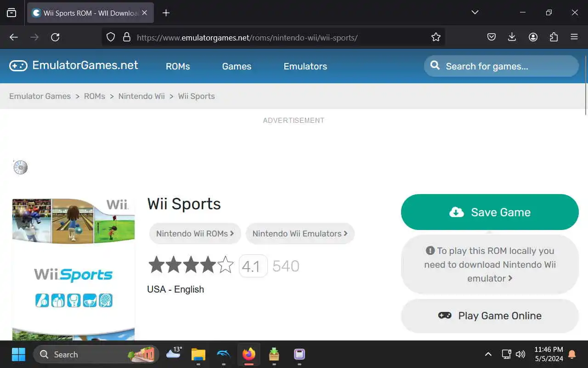
Task: Click the 4.1 rating value
Action: (x=253, y=266)
